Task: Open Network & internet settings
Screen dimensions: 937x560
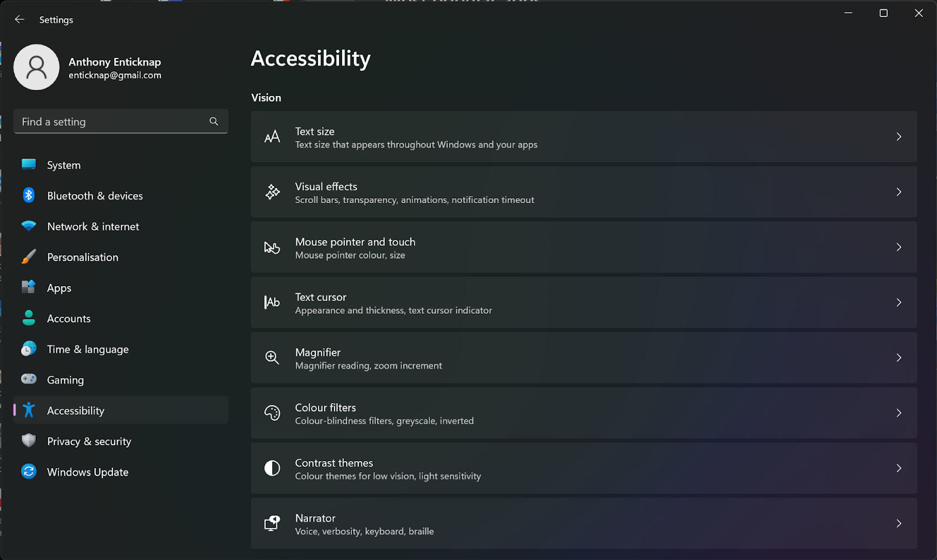Action: tap(121, 226)
